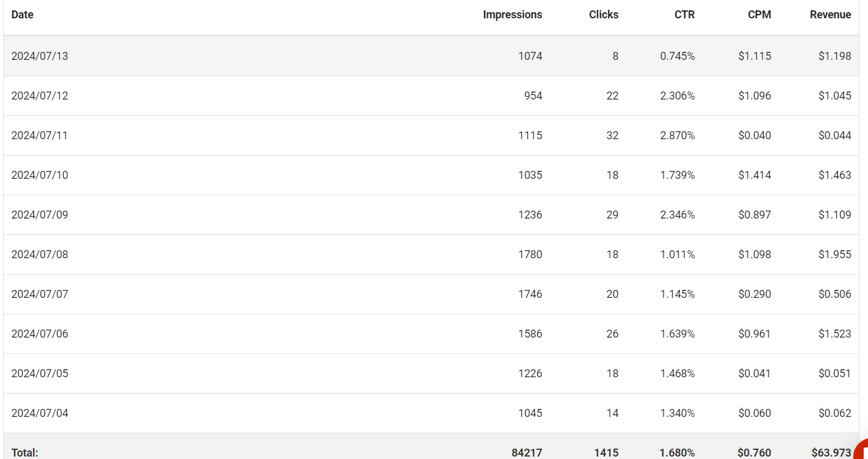Viewport: 868px width, 459px height.
Task: Sort by Impressions column header
Action: tap(512, 15)
